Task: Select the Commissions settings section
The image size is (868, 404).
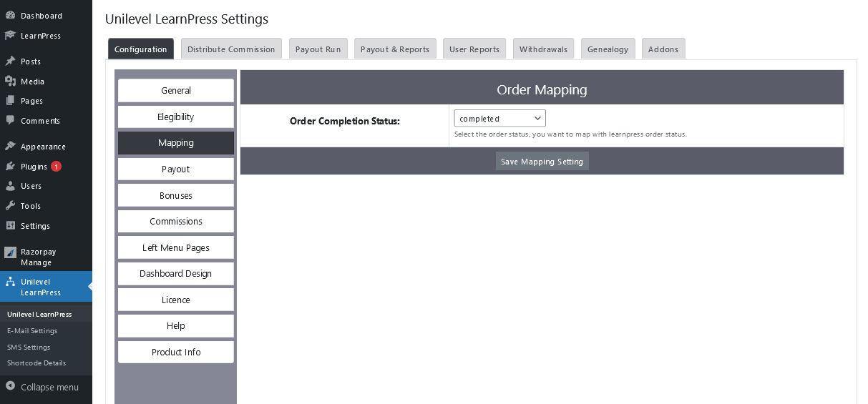Action: pos(176,222)
